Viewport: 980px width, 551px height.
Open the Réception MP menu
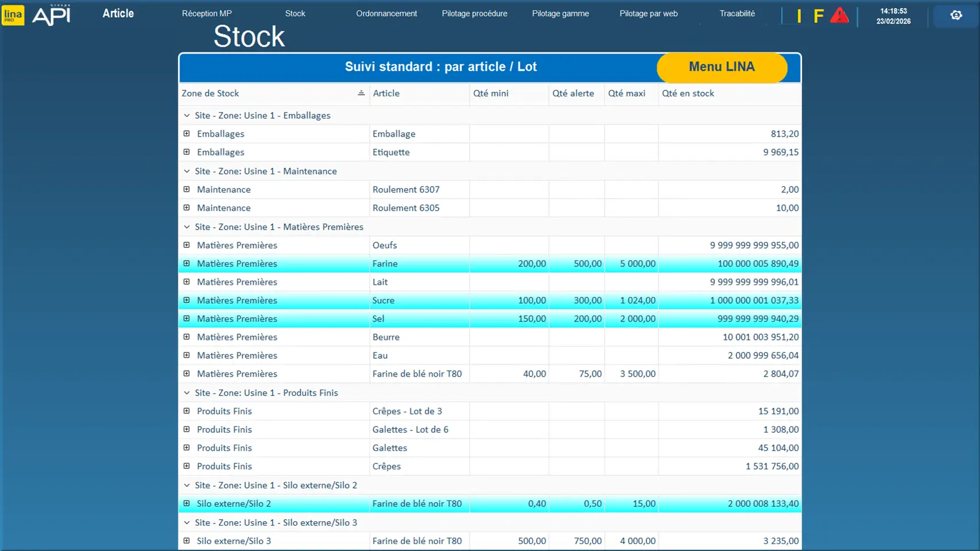207,13
